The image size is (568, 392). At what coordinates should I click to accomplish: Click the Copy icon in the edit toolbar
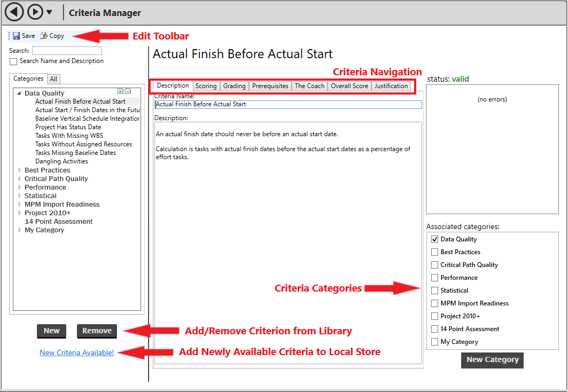tap(44, 36)
